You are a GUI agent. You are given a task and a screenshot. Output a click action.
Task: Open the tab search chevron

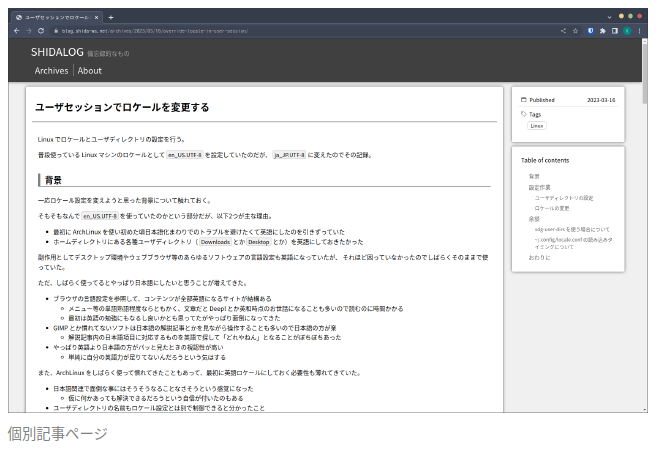(x=609, y=17)
